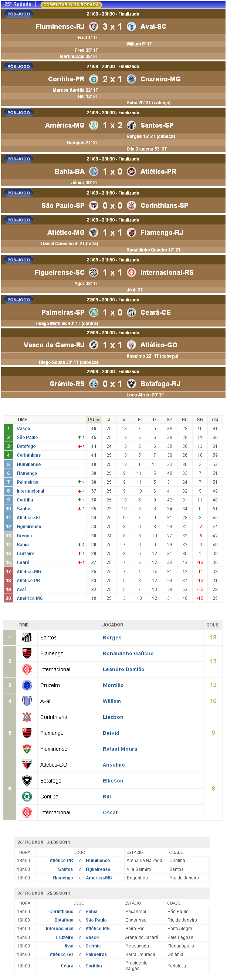The height and width of the screenshot is (980, 227).
Task: Click the Fluminense crest in first match
Action: (x=94, y=27)
